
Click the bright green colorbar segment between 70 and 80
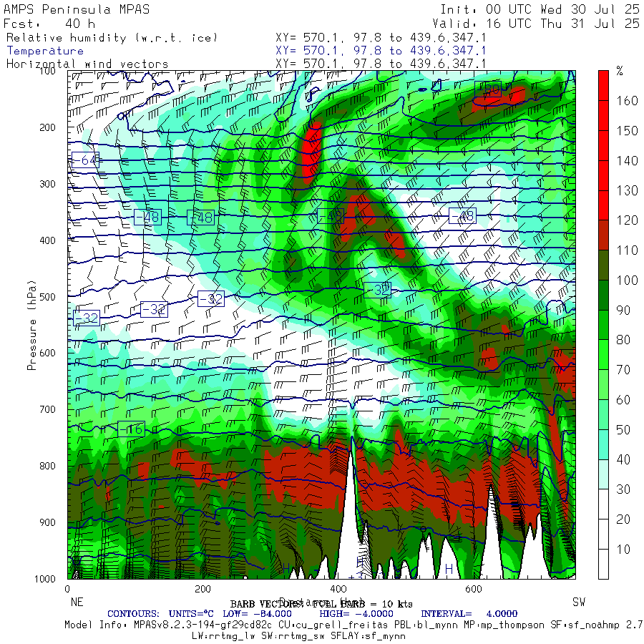pos(603,355)
